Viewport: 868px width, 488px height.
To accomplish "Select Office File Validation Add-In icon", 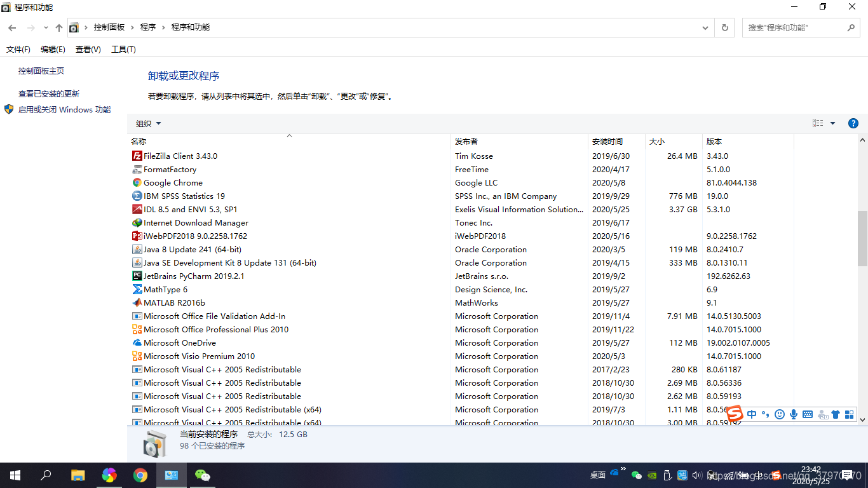I will 137,316.
